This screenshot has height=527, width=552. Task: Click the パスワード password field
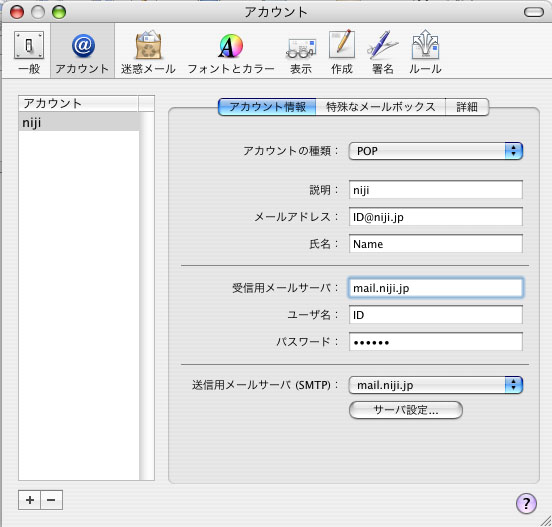pyautogui.click(x=436, y=342)
